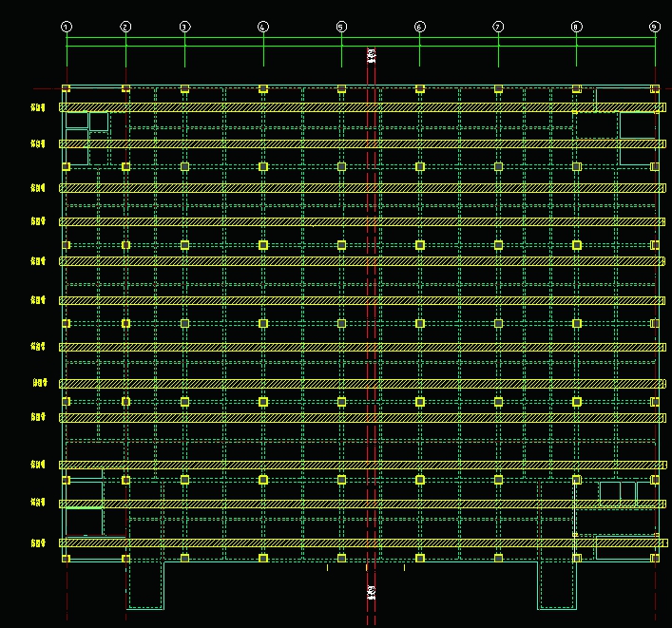Select grid axis bubble number 2
Image resolution: width=672 pixels, height=628 pixels.
(x=125, y=27)
